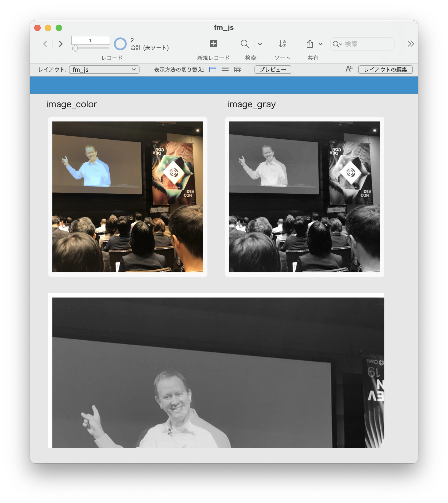The image size is (448, 503).
Task: Minimize the window with the yellow button
Action: (x=48, y=28)
